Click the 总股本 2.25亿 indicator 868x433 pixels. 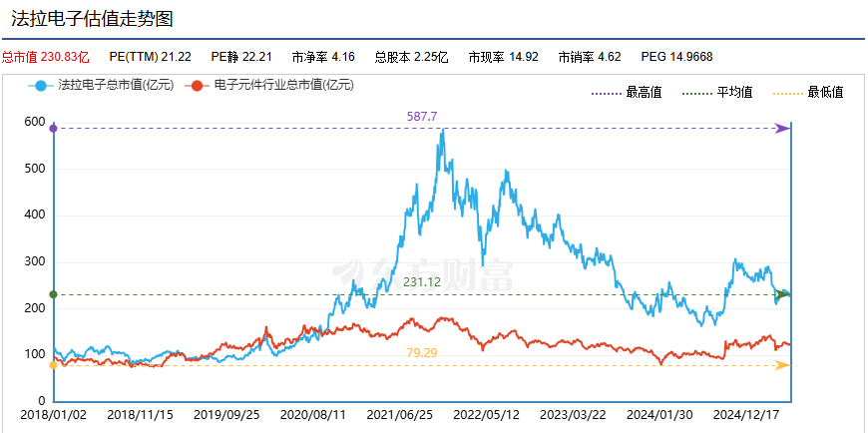coord(411,57)
